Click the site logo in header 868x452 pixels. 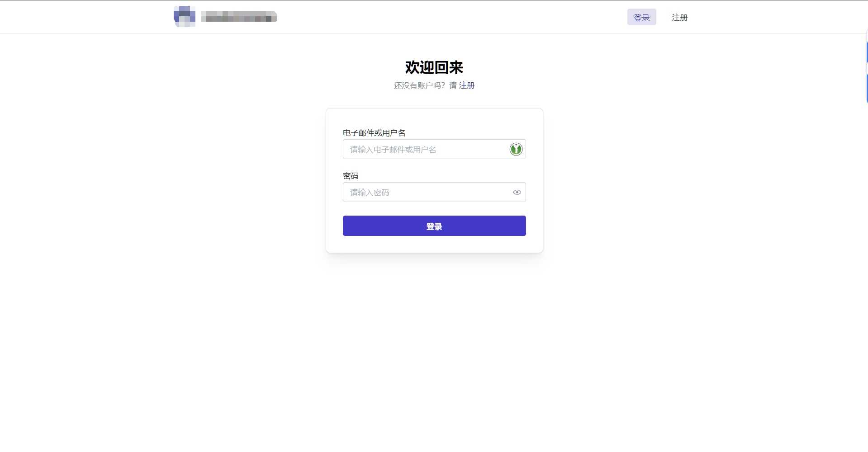[185, 17]
